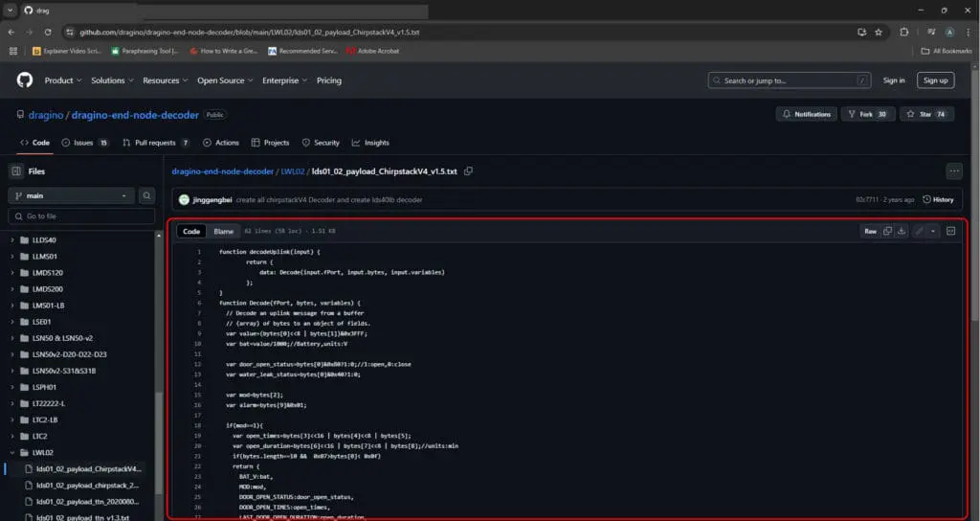
Task: Click the Search or jump to field
Action: [x=791, y=80]
